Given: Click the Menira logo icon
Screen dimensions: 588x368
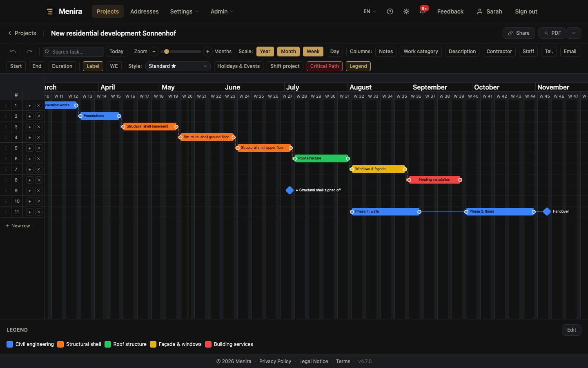Looking at the screenshot, I should coord(50,11).
